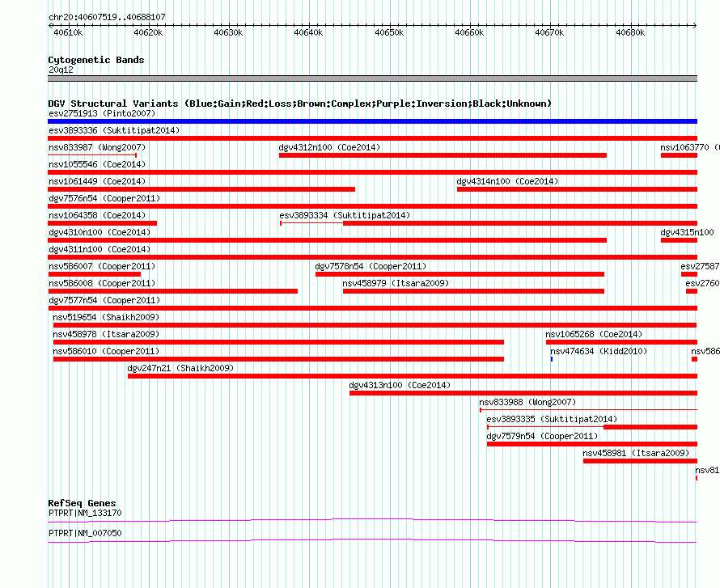Click the 20q12 cytogenetic band label
720x588 pixels.
point(61,70)
